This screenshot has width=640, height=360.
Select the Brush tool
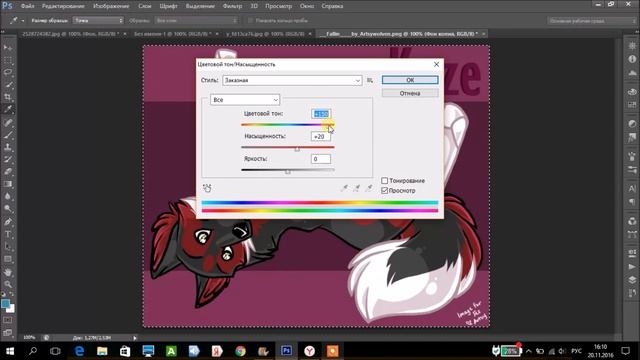point(8,135)
